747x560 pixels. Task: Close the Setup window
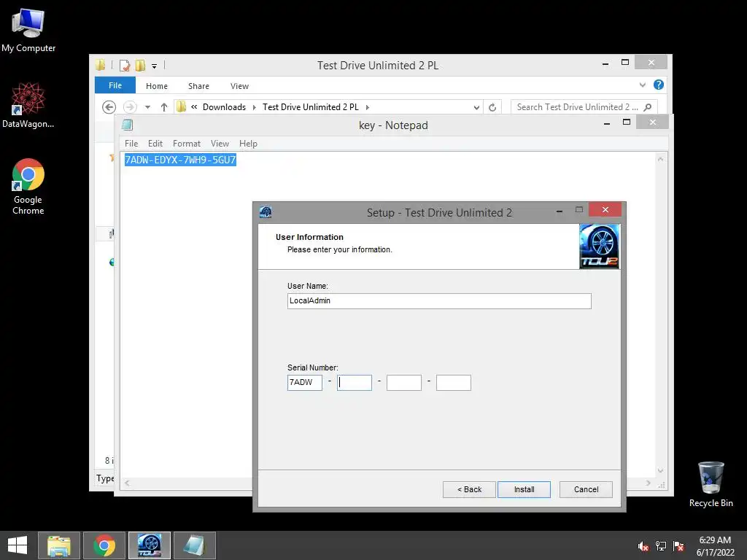pyautogui.click(x=605, y=209)
